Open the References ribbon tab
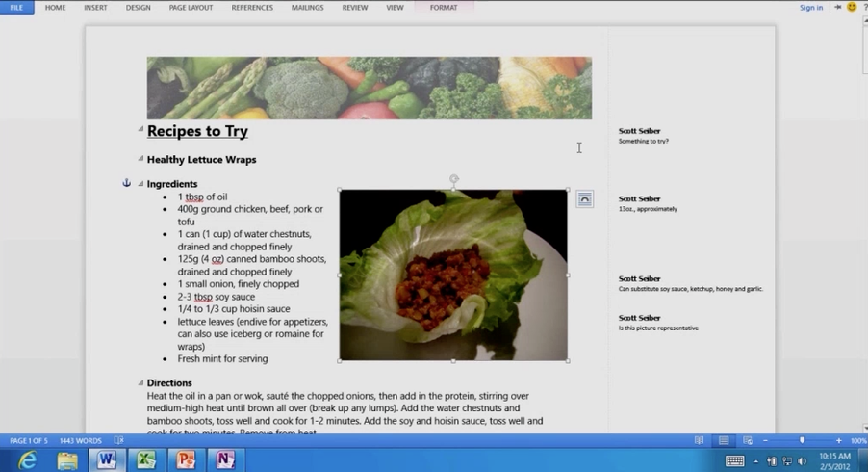The height and width of the screenshot is (472, 868). pos(251,8)
